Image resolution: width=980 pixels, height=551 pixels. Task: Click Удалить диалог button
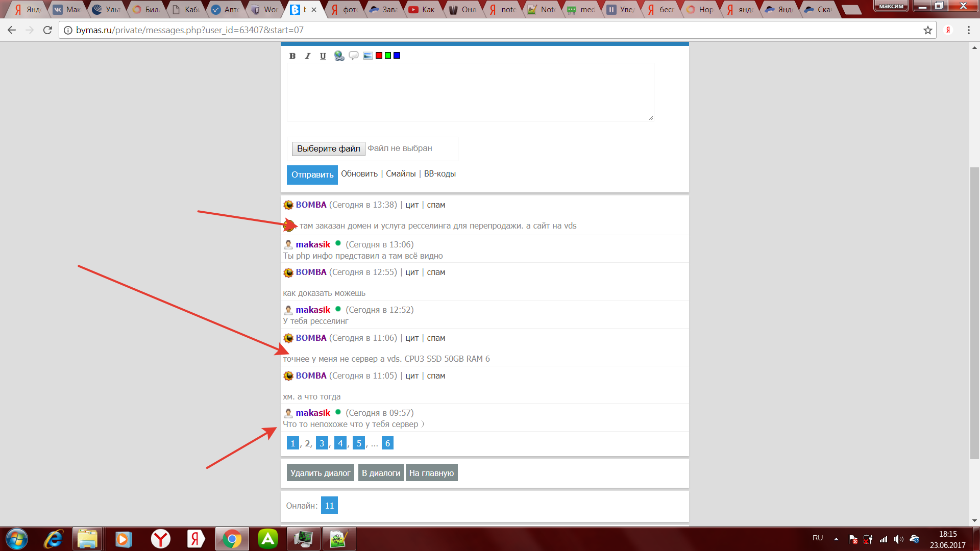point(320,473)
